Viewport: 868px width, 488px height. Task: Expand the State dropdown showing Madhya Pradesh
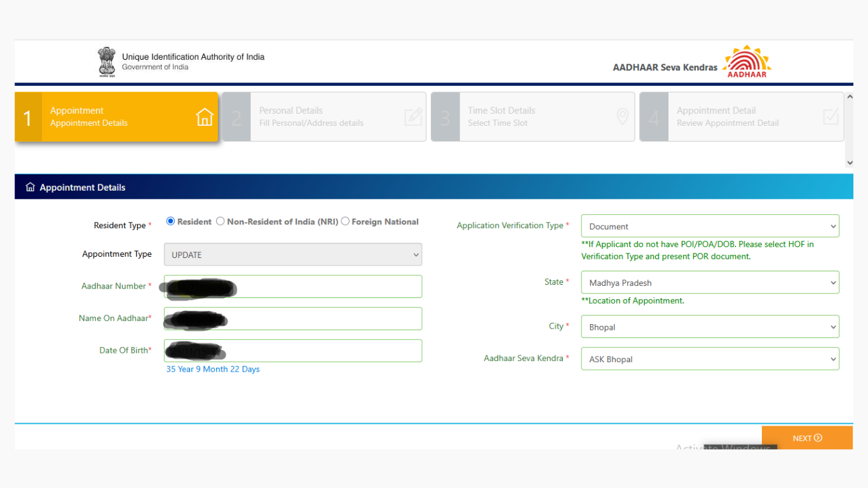[x=709, y=283]
